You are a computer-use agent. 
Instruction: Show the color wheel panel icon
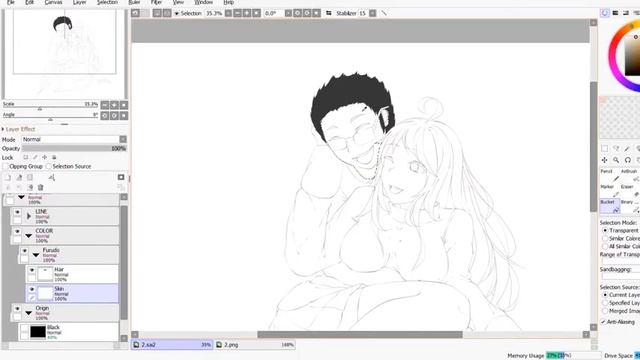(x=605, y=13)
